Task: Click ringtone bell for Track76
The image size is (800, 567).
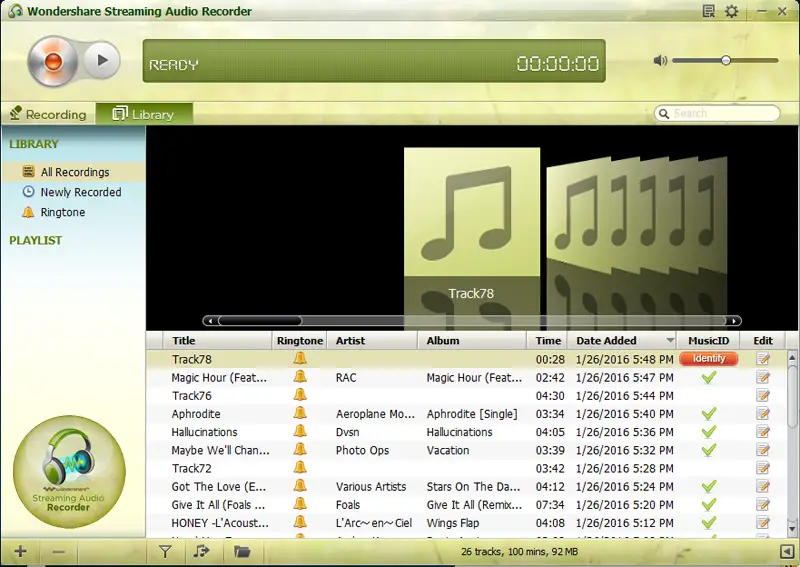Action: (300, 395)
